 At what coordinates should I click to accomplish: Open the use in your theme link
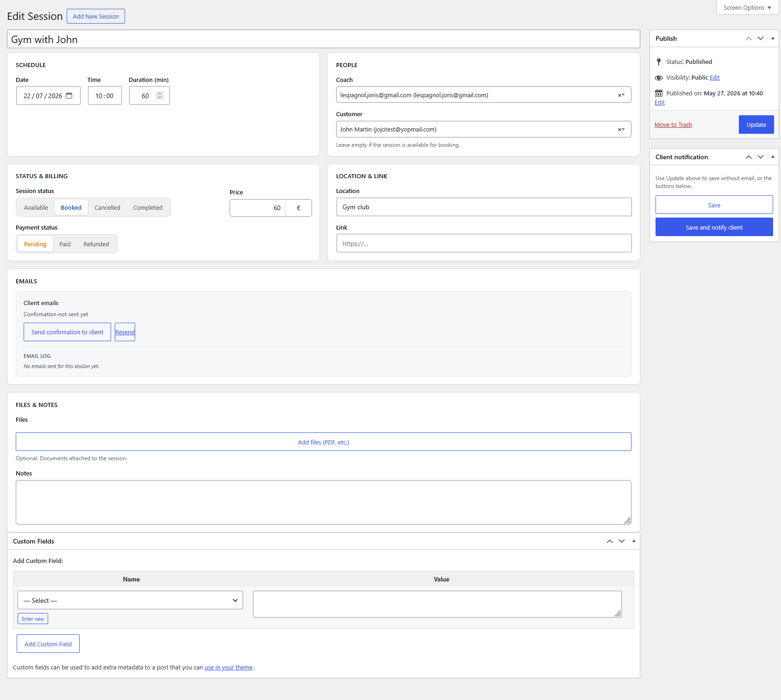click(229, 667)
